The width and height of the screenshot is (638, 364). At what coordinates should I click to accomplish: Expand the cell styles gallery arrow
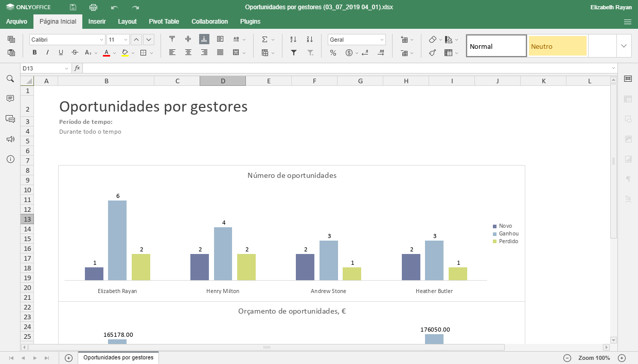point(624,46)
